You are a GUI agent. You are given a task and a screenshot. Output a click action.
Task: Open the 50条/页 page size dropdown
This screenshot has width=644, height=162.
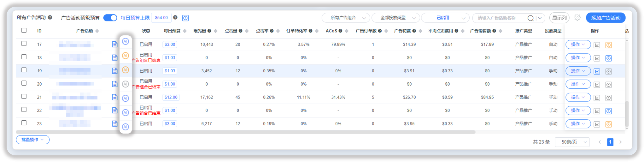pos(572,142)
